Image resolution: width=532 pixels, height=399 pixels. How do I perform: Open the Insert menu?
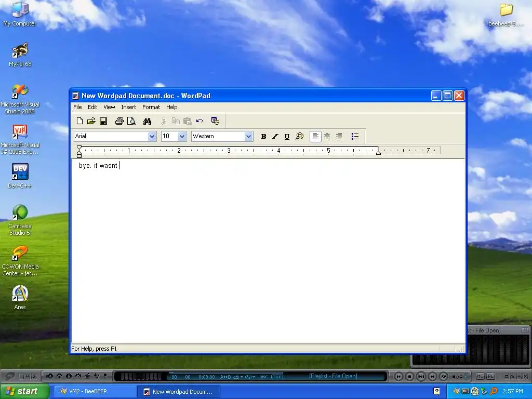pyautogui.click(x=129, y=107)
